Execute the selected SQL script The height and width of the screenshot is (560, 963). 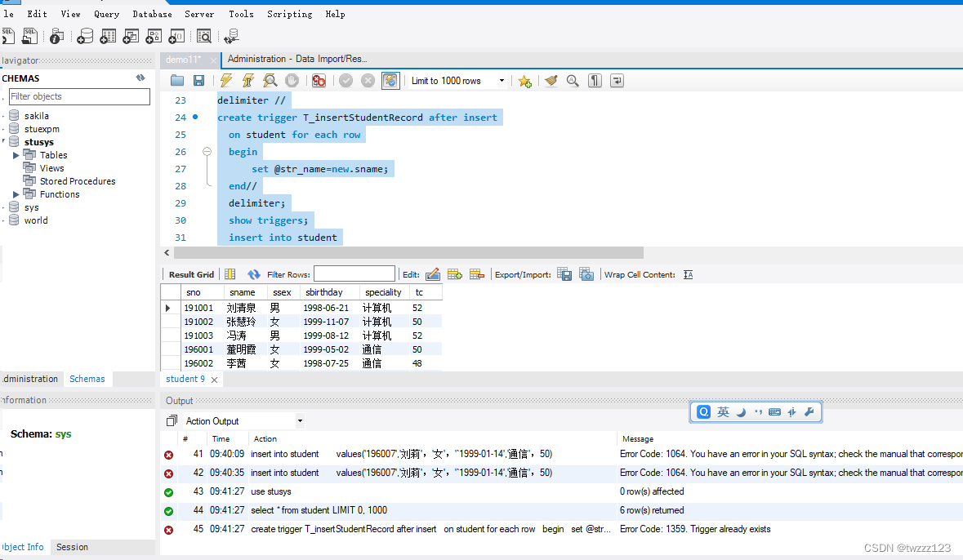point(226,80)
